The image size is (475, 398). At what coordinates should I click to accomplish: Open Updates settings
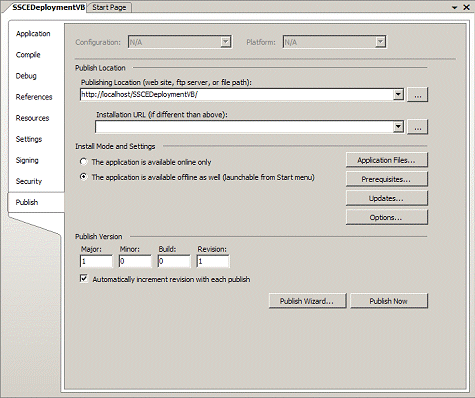pyautogui.click(x=387, y=198)
